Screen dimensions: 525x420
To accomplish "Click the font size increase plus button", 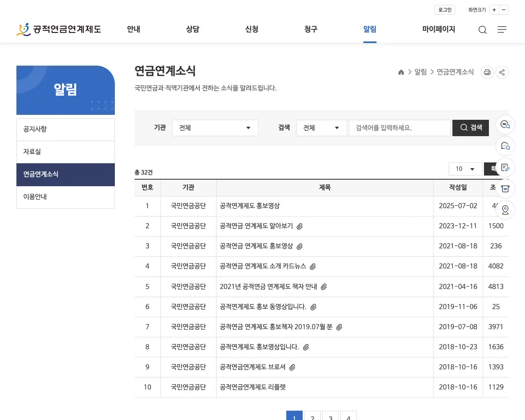I will pyautogui.click(x=494, y=9).
